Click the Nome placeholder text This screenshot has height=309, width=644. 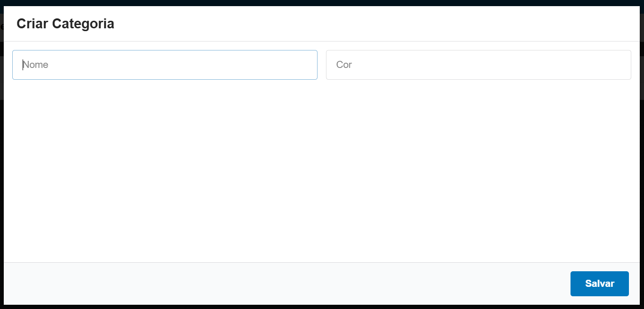[x=36, y=65]
